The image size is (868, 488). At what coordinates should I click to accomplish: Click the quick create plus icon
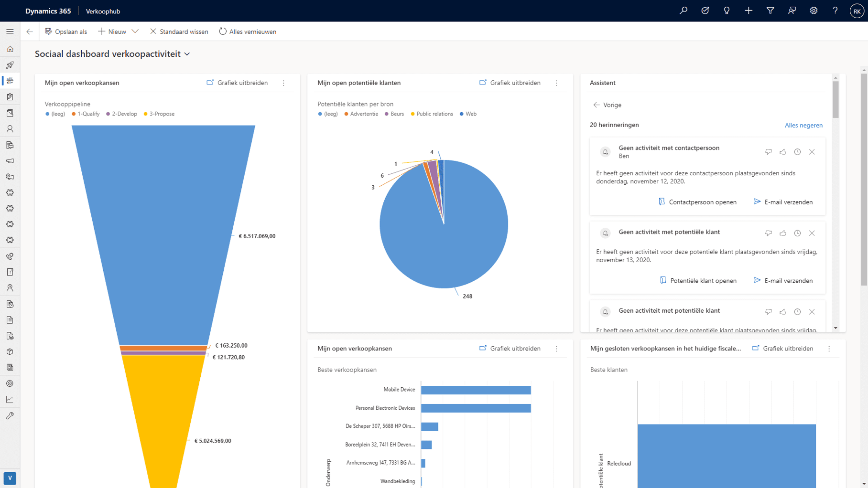click(x=749, y=11)
